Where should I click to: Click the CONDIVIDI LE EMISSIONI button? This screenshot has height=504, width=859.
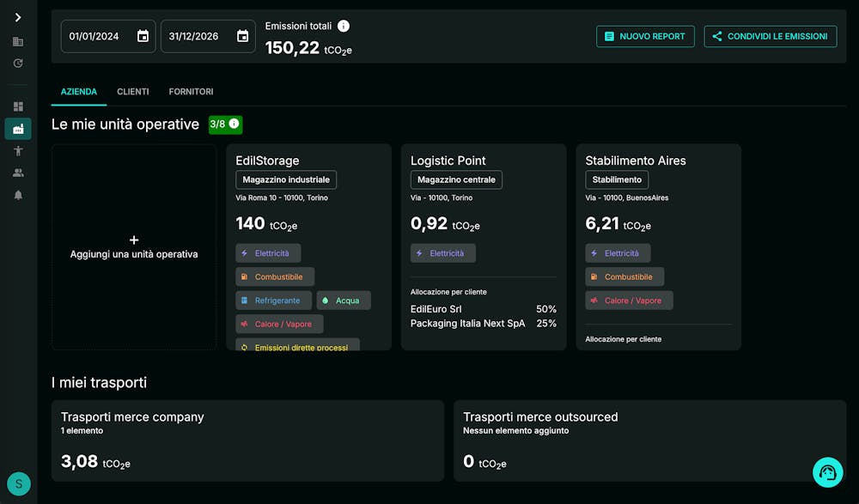tap(771, 36)
